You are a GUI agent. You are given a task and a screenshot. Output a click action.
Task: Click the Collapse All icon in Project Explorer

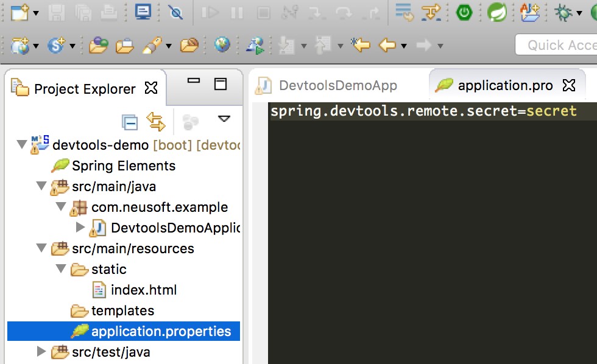click(x=129, y=122)
